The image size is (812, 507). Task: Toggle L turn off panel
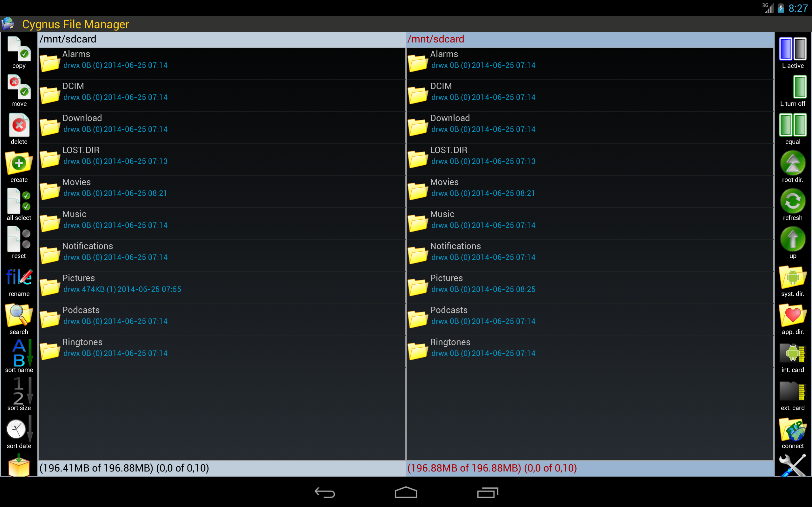(793, 88)
